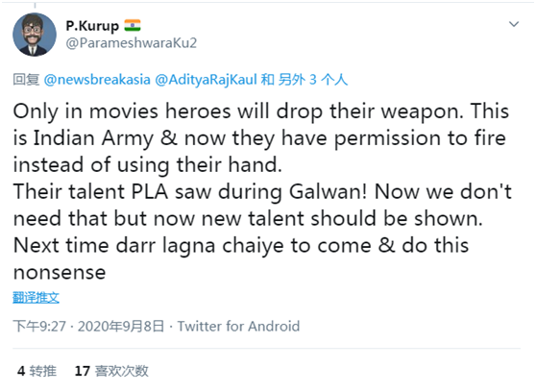Image resolution: width=536 pixels, height=392 pixels.
Task: Open the @newsbreakasia mention
Action: 97,80
